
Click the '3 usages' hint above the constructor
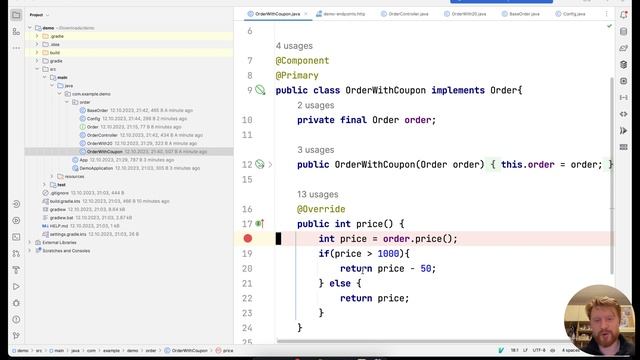coord(316,150)
